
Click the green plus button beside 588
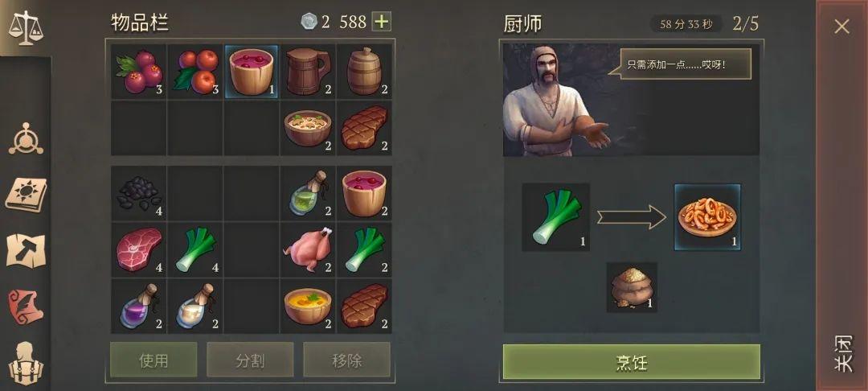[x=382, y=22]
